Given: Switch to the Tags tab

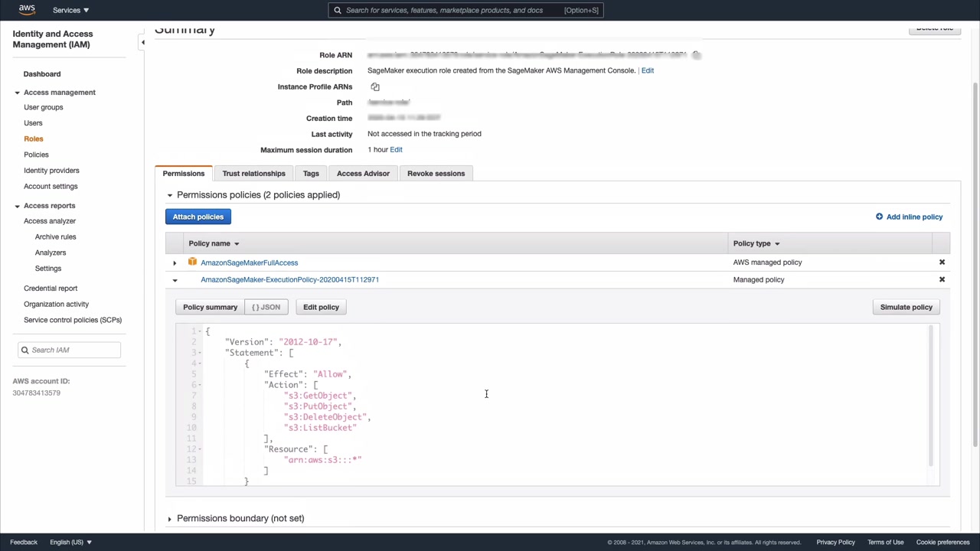Looking at the screenshot, I should tap(311, 174).
